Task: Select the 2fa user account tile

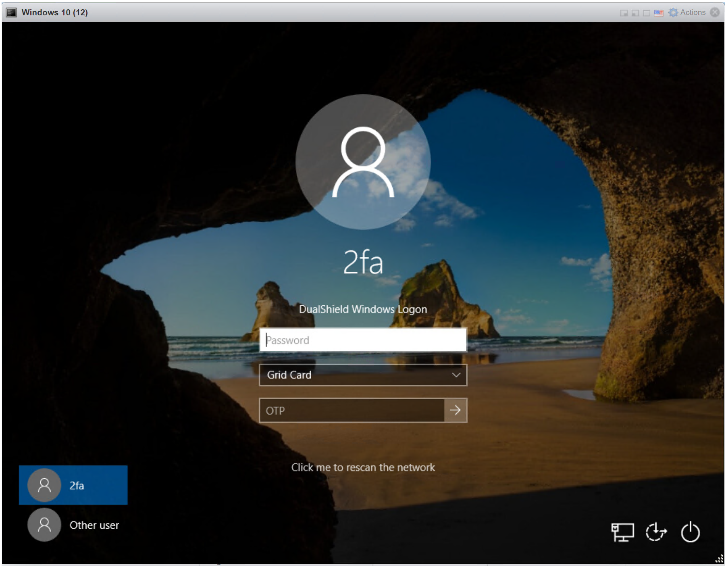Action: tap(73, 485)
